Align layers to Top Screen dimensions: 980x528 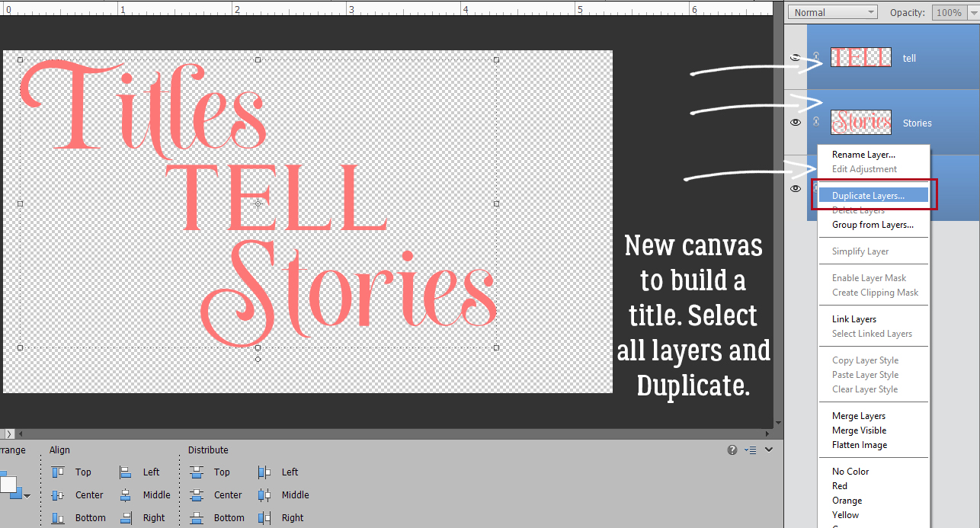tap(71, 472)
